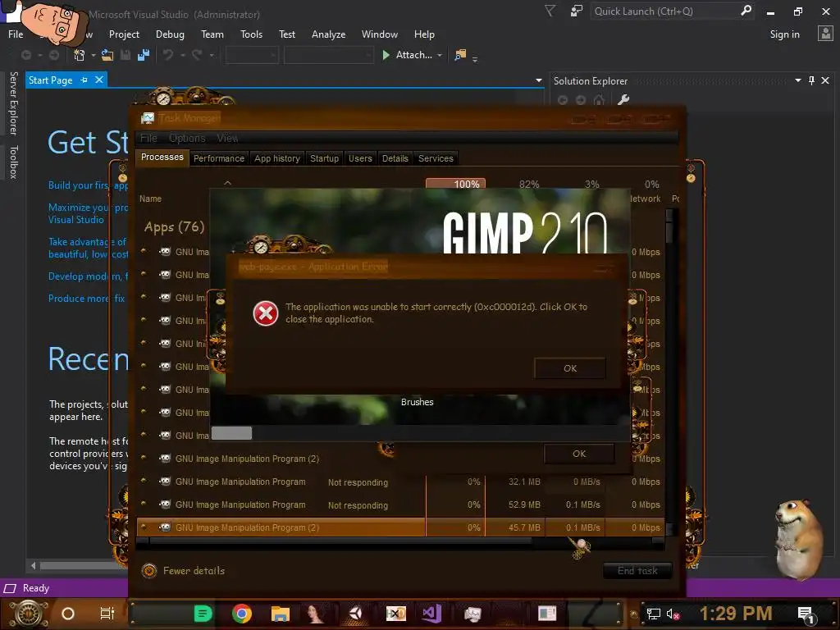The image size is (840, 630).
Task: Sort by the 100% CPU column header
Action: 455,185
